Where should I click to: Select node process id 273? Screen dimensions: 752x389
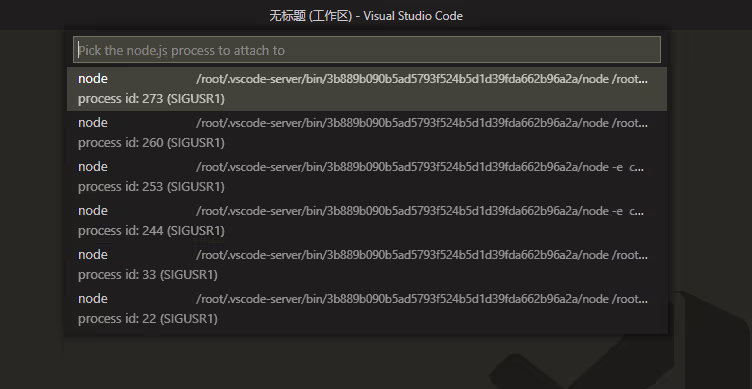pos(367,89)
